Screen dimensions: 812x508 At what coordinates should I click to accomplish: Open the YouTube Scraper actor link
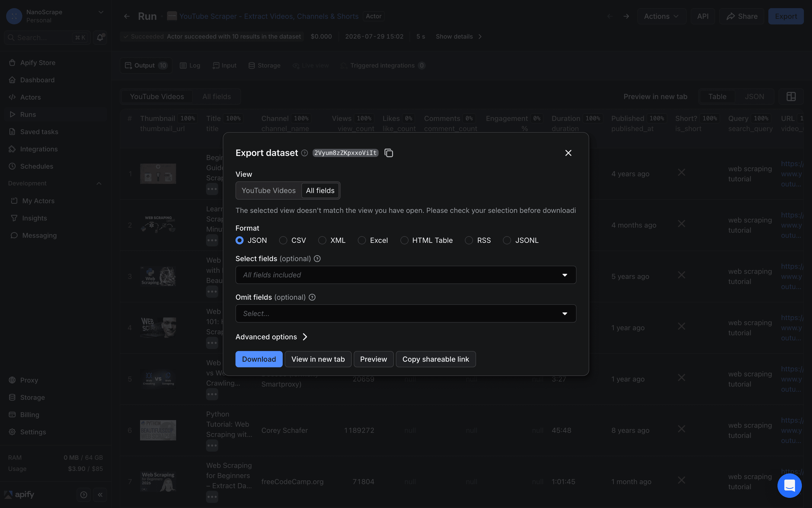[268, 16]
